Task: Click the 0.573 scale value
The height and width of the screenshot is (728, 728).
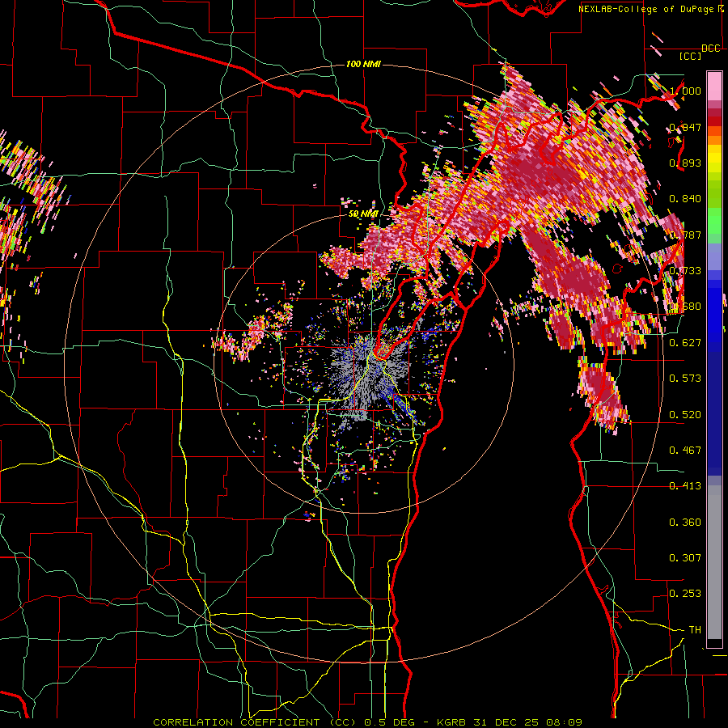Action: [685, 379]
